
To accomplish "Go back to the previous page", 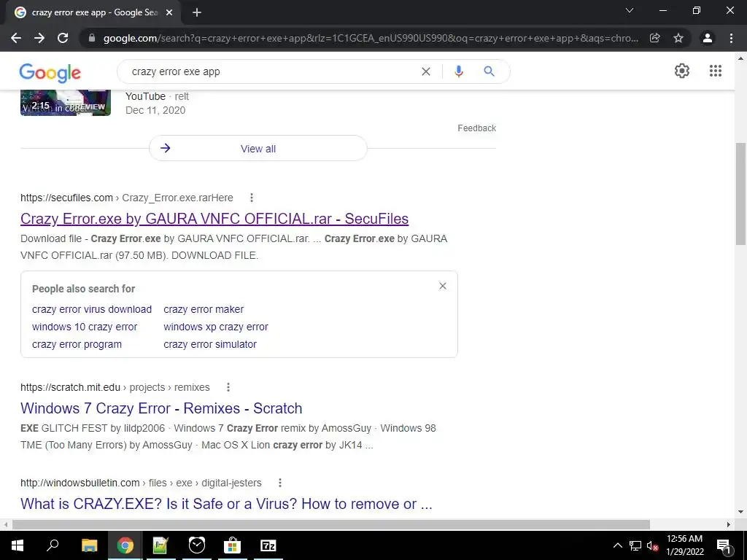I will click(16, 38).
